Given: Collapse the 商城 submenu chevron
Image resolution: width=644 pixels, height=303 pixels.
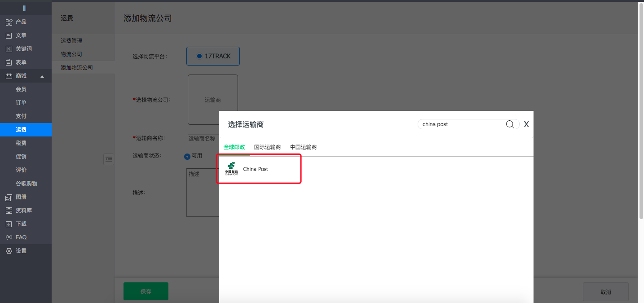Looking at the screenshot, I should (43, 75).
